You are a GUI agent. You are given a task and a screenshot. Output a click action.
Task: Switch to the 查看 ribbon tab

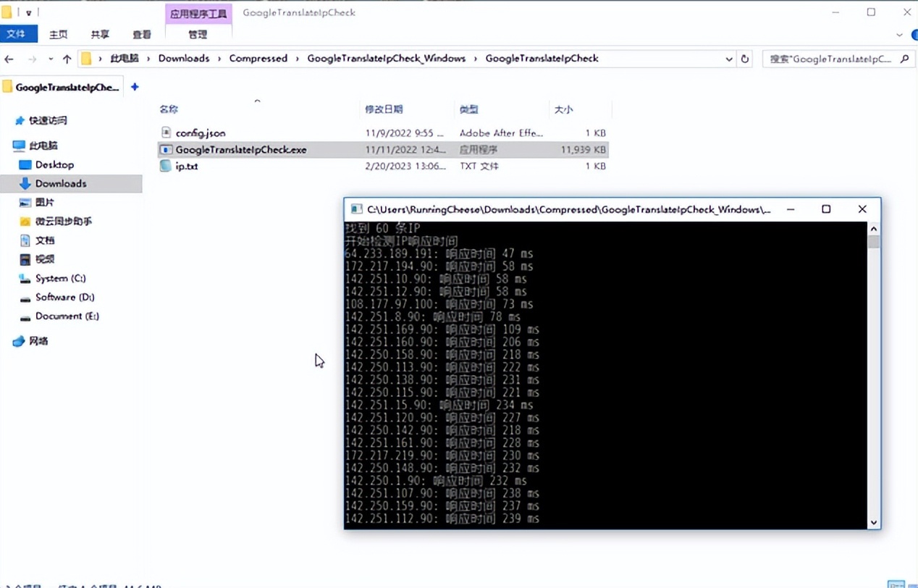coord(142,34)
